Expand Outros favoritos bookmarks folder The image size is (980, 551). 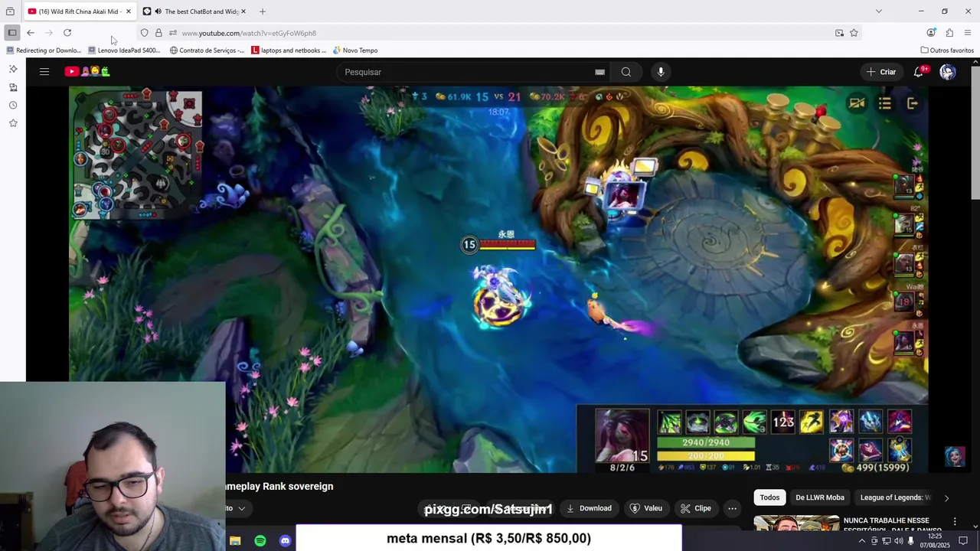point(947,51)
